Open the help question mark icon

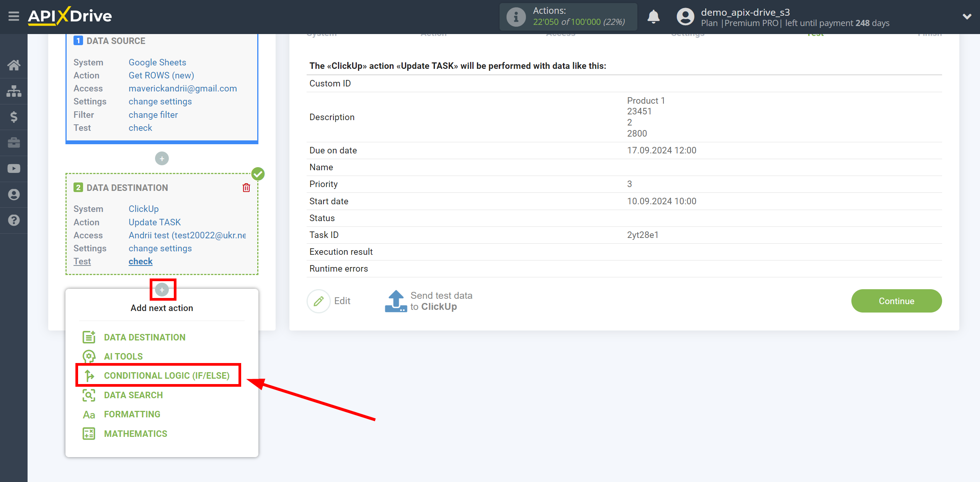[14, 220]
